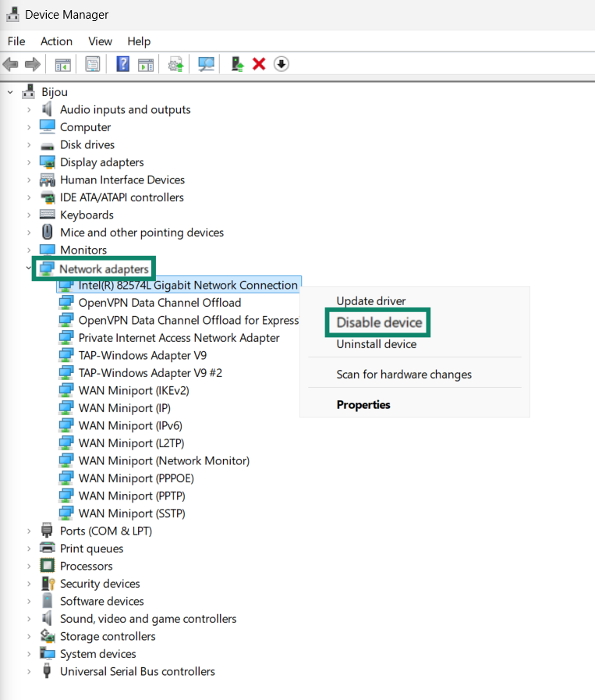Click the Universal Serial Bus controllers icon

47,671
